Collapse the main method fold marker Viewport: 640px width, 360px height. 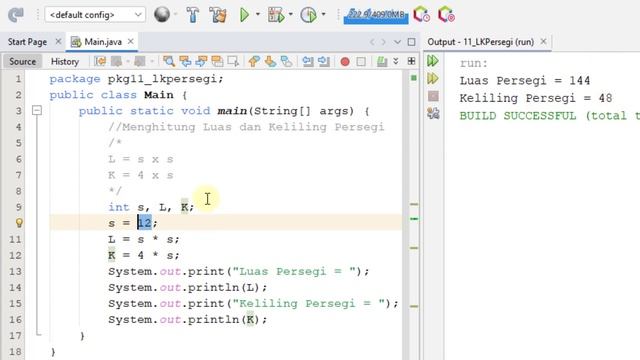tap(37, 110)
